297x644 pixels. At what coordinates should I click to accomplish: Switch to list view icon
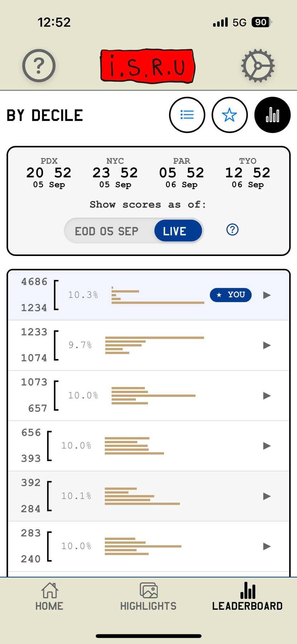coord(187,115)
